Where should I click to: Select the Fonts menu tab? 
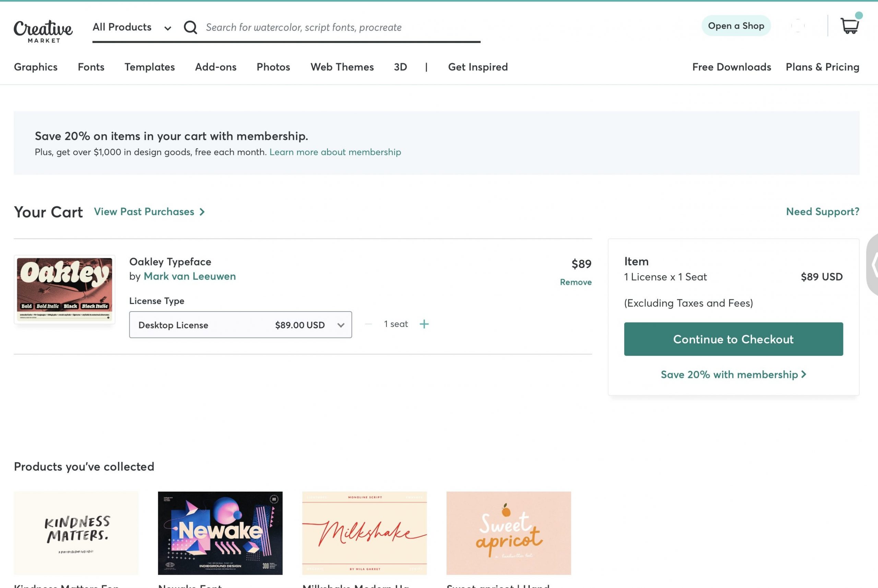[91, 66]
